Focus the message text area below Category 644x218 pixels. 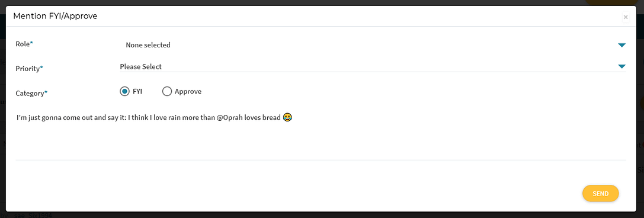pos(321,133)
